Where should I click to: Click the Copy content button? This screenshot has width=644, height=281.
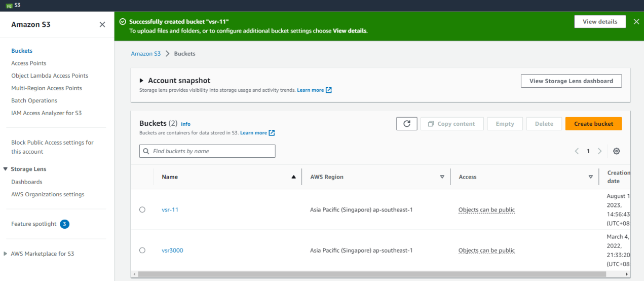(x=451, y=124)
